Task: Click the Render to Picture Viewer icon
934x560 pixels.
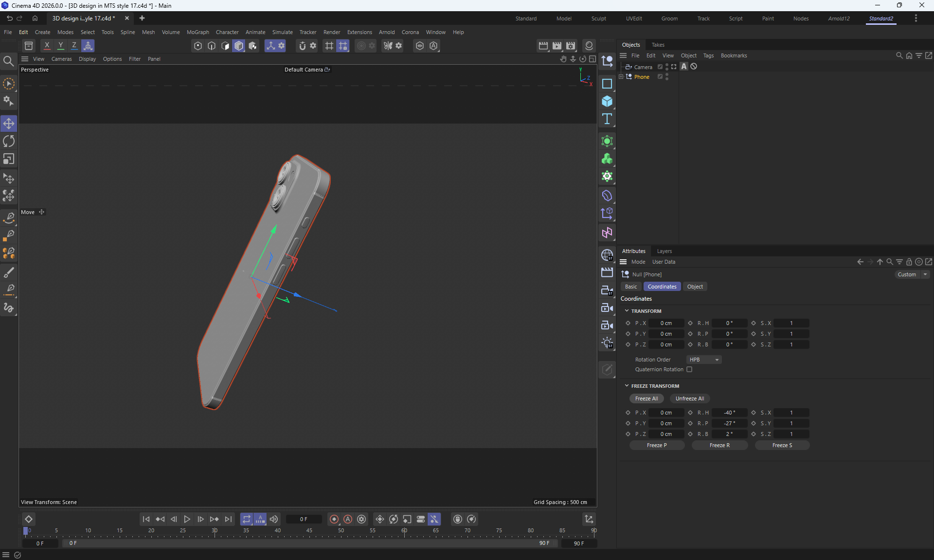Action: 557,45
